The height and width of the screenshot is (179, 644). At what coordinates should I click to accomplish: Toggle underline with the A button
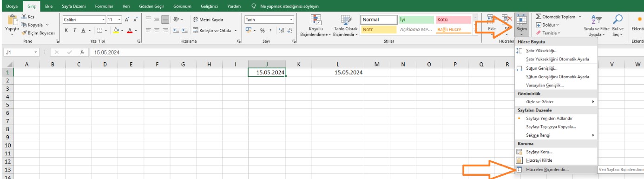coord(84,30)
